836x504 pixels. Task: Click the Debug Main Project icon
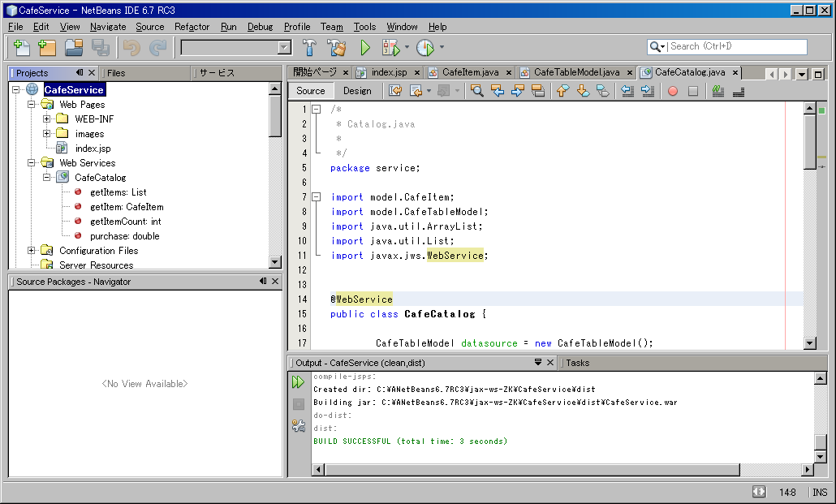point(390,47)
